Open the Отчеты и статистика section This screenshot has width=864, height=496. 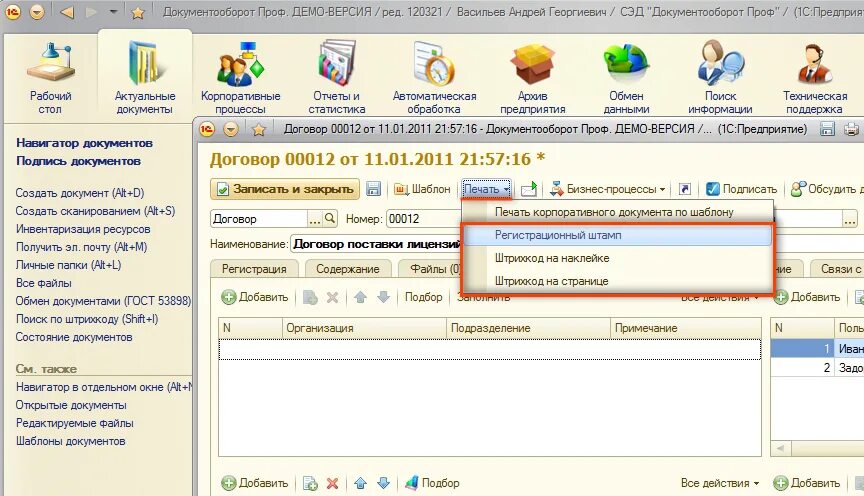coord(337,77)
